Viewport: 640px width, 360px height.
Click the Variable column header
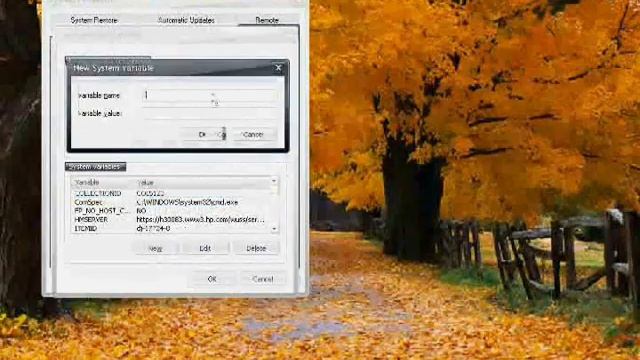[x=102, y=182]
